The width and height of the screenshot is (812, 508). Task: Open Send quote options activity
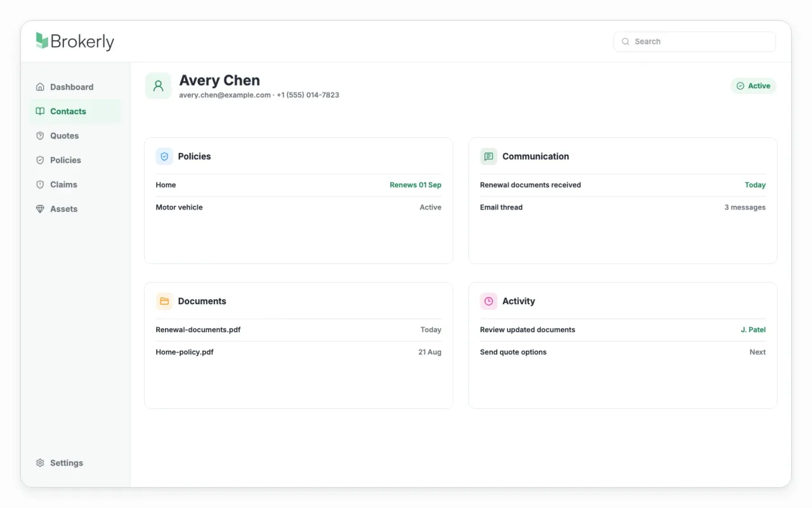click(623, 352)
